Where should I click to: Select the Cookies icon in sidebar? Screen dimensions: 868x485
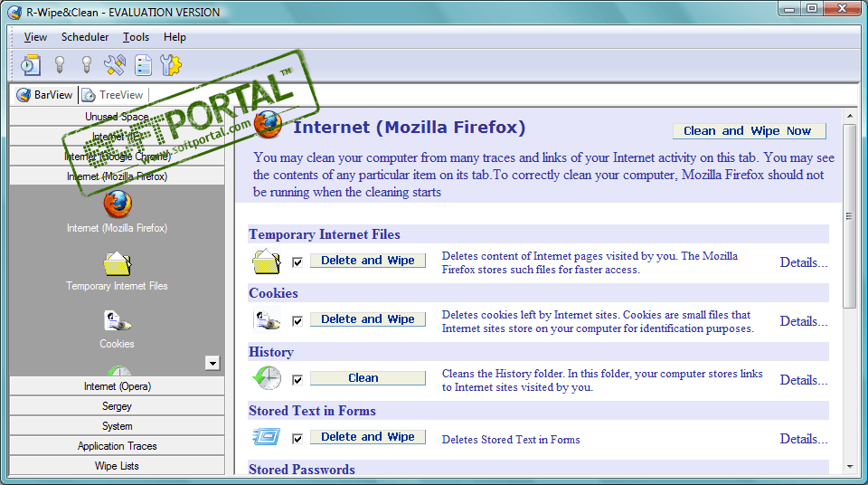point(117,321)
